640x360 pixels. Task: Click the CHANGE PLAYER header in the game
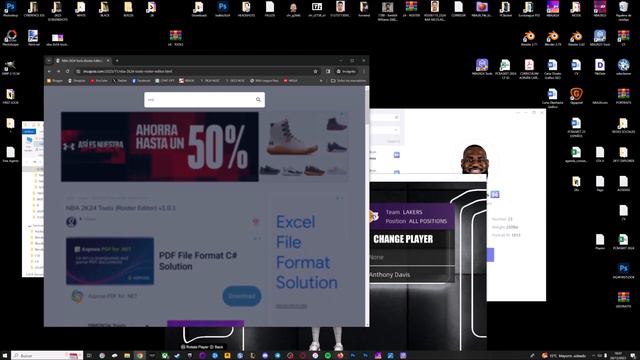403,239
